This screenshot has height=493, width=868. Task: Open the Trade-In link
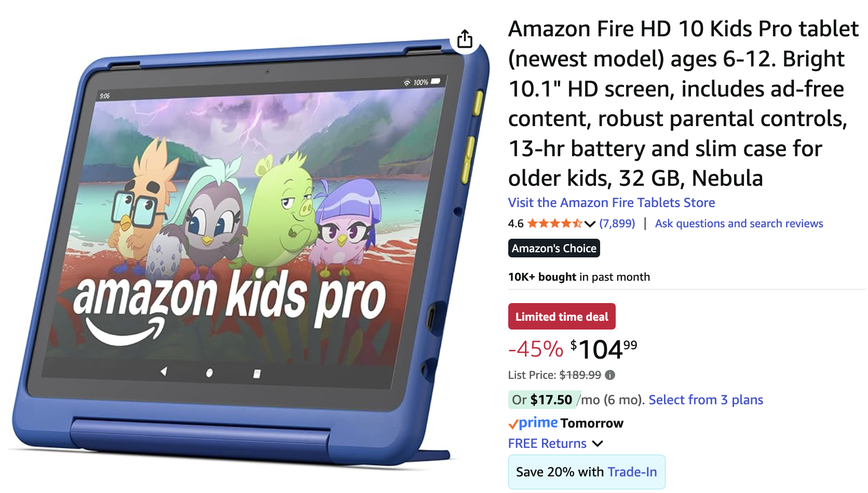coord(632,472)
